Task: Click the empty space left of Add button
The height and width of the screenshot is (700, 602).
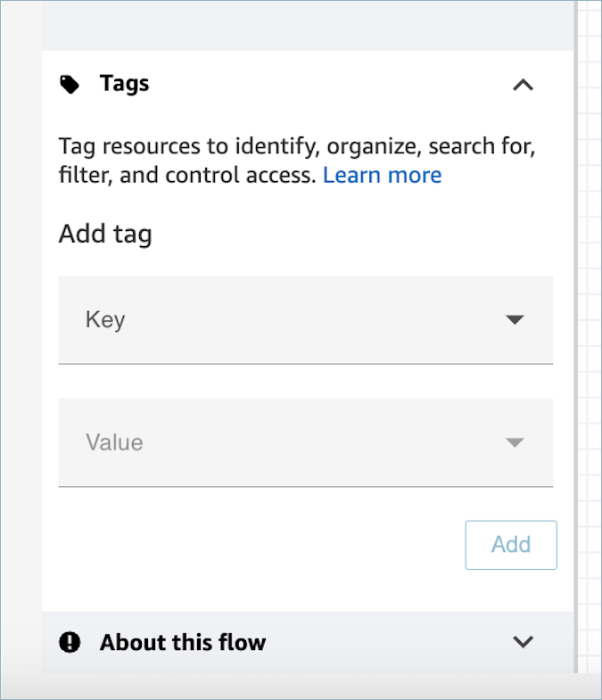Action: [259, 545]
